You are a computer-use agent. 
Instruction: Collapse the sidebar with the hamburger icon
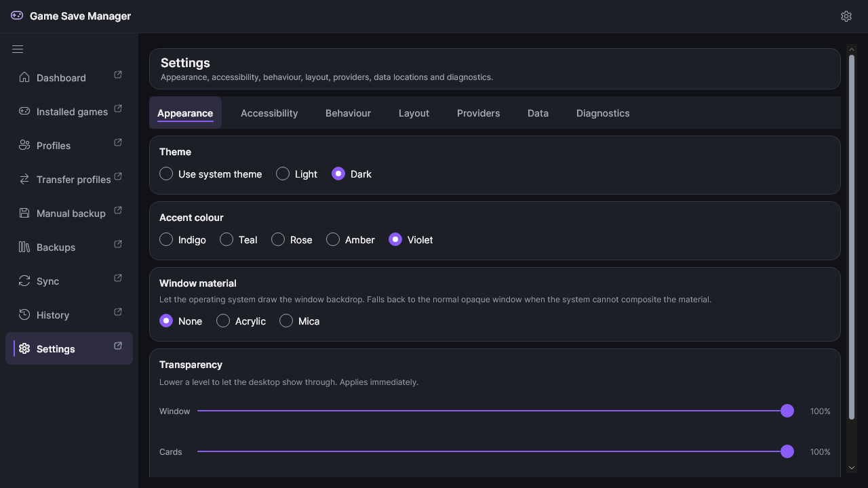point(18,49)
